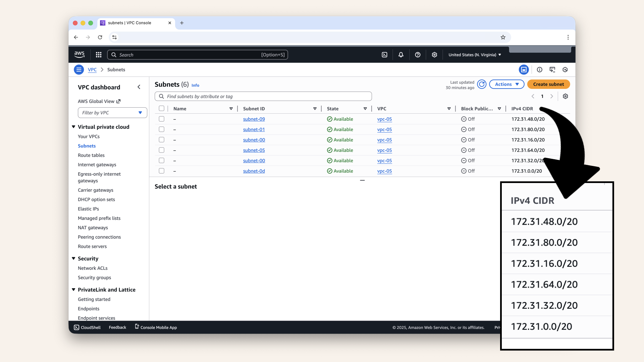This screenshot has height=362, width=644.
Task: Open Security groups in sidebar
Action: 94,278
